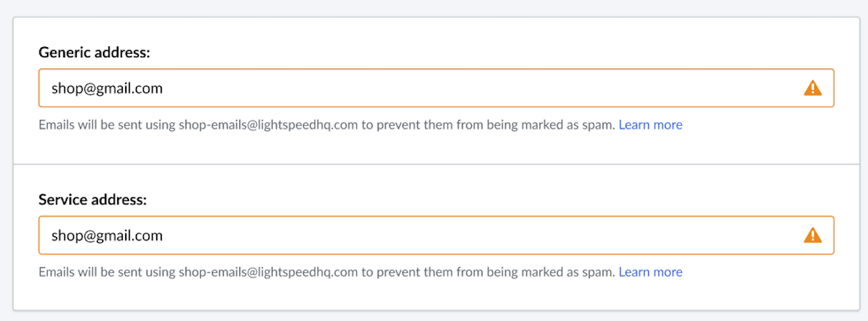The width and height of the screenshot is (868, 321).
Task: Open Learn more link under Service address
Action: pyautogui.click(x=650, y=272)
